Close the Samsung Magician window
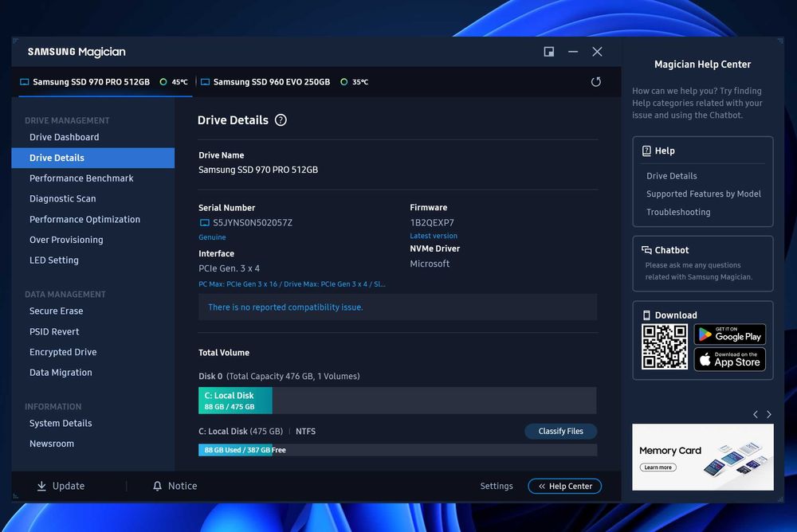The height and width of the screenshot is (532, 797). (597, 52)
